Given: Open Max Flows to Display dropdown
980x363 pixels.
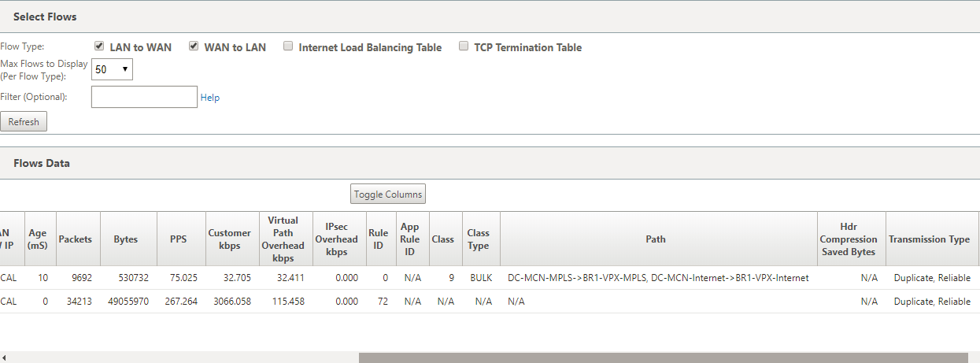Looking at the screenshot, I should (112, 69).
